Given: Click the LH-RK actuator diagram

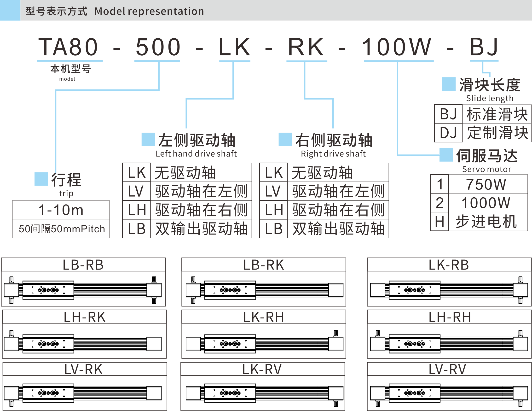Looking at the screenshot, I should (83, 343).
